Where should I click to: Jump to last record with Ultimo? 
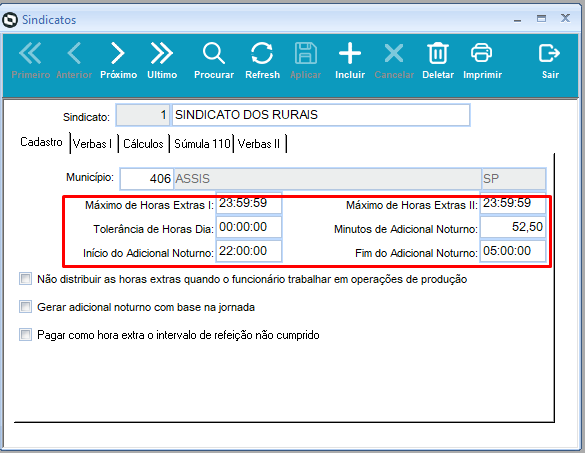pyautogui.click(x=162, y=60)
